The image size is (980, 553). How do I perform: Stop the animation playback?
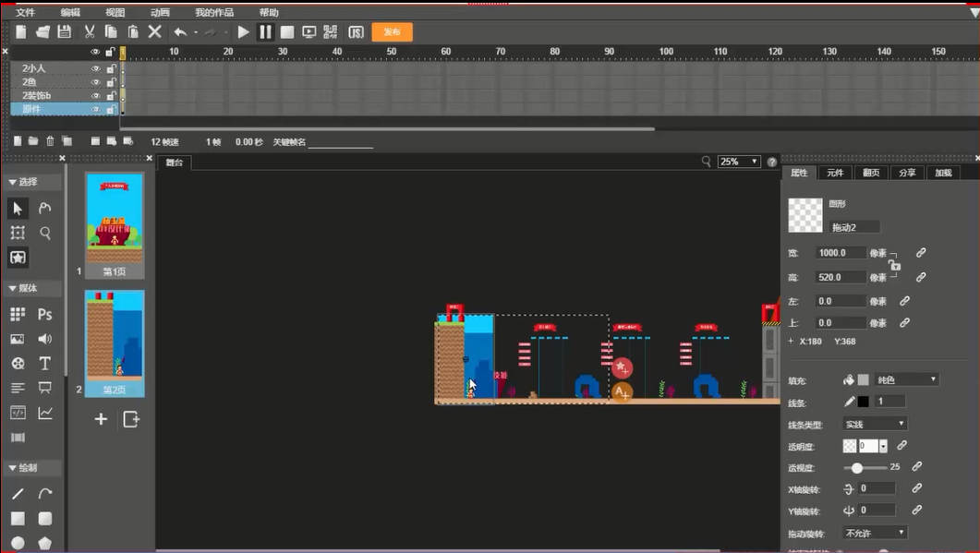tap(287, 32)
